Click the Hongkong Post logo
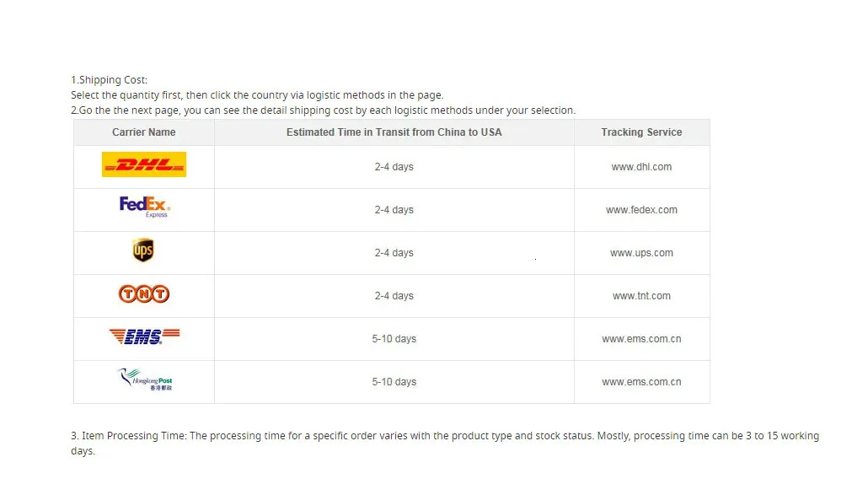868x484 pixels. pyautogui.click(x=145, y=379)
